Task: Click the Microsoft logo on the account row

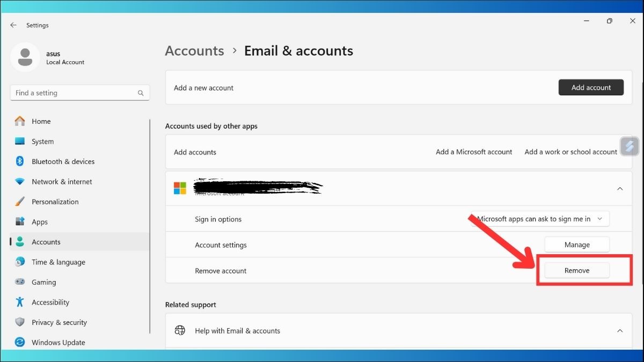Action: coord(180,188)
